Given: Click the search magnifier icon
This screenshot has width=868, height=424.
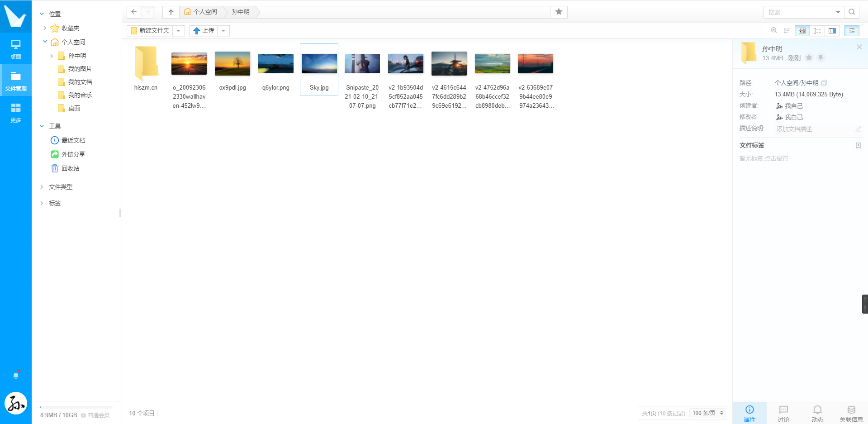Looking at the screenshot, I should (852, 12).
